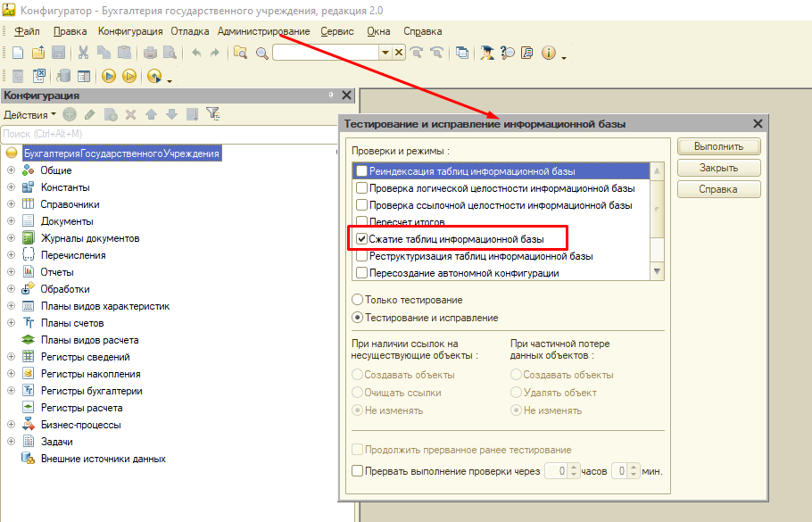The image size is (812, 522).
Task: Expand the Бизнес-процессы tree node
Action: click(11, 425)
